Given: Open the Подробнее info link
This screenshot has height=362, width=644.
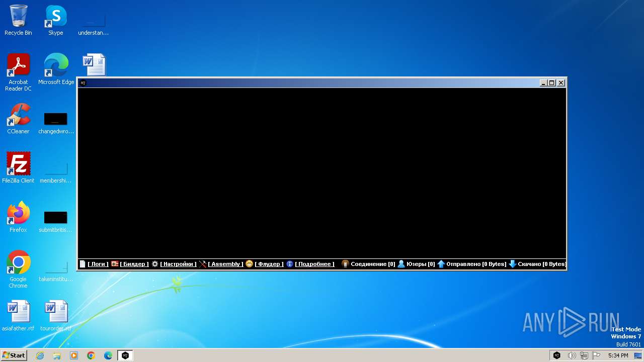Looking at the screenshot, I should tap(314, 264).
